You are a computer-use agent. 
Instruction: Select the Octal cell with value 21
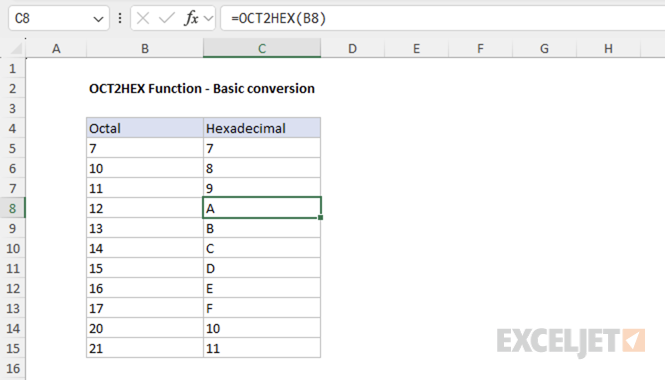pyautogui.click(x=145, y=348)
